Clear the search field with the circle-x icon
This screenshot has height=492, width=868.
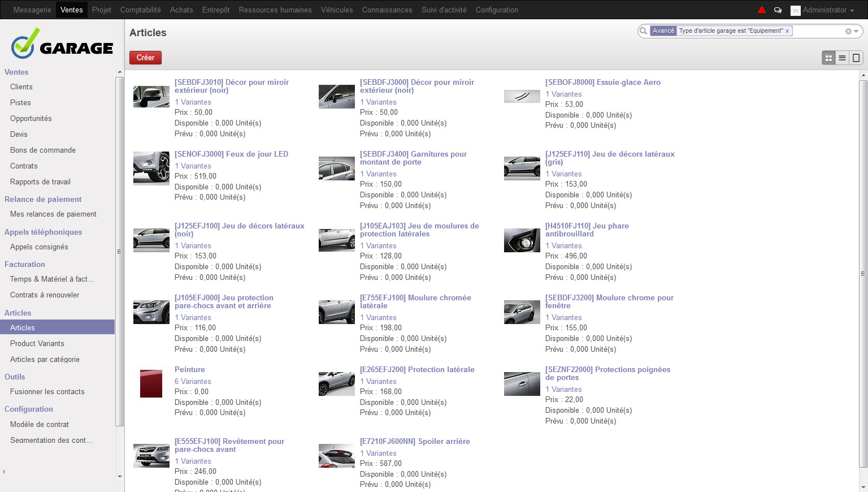(848, 32)
